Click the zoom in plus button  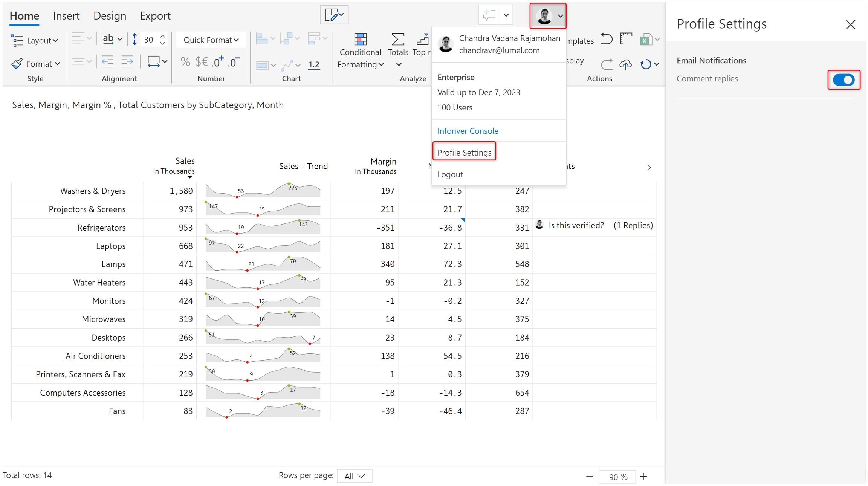tap(643, 477)
